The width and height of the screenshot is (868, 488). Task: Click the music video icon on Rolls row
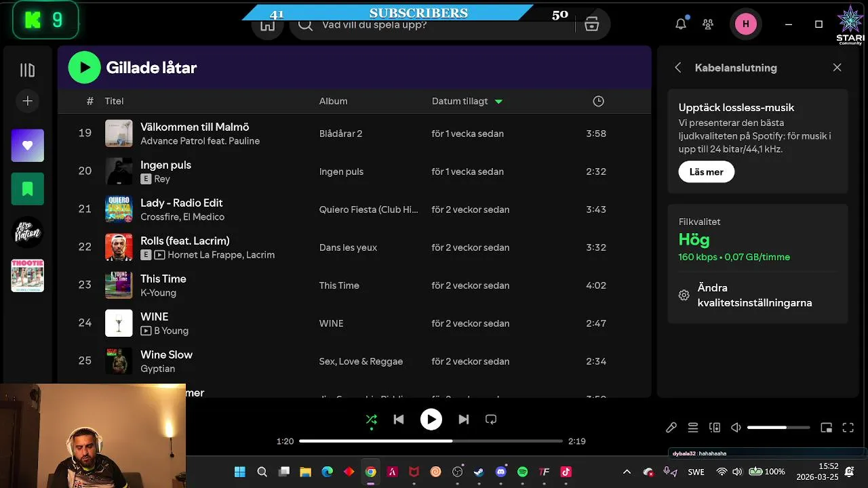tap(159, 255)
